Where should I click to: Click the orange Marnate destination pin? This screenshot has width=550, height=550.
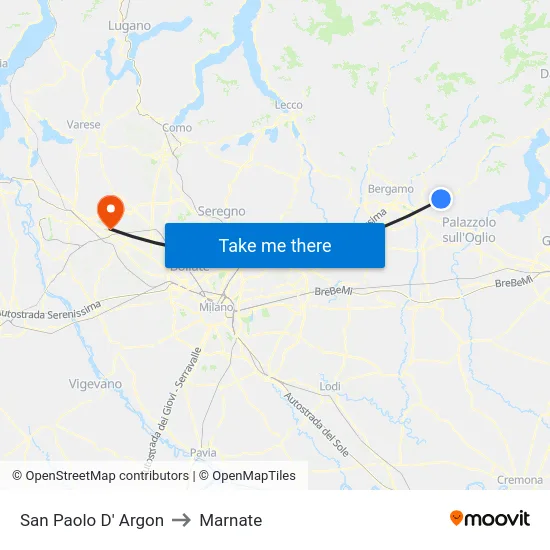click(110, 212)
